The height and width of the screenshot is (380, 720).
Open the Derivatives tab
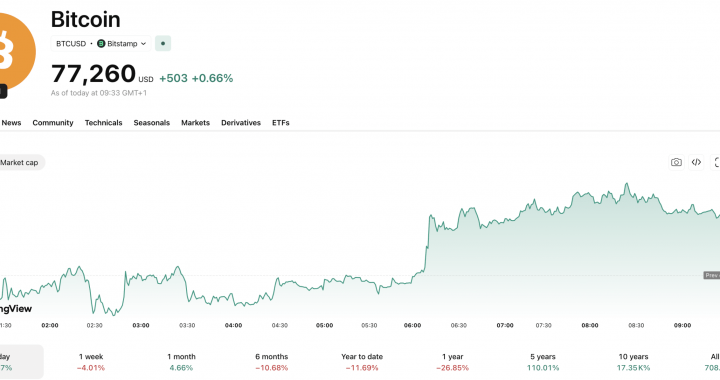pos(241,123)
